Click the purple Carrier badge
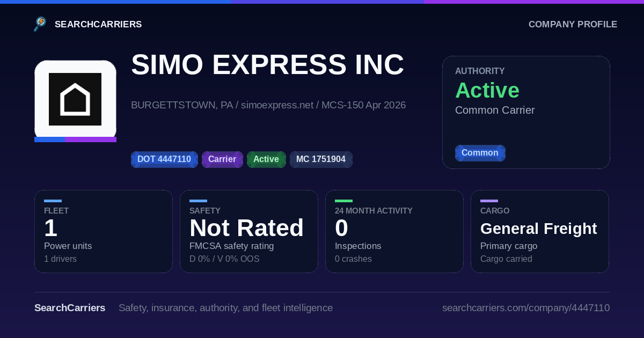644x338 pixels. [222, 159]
